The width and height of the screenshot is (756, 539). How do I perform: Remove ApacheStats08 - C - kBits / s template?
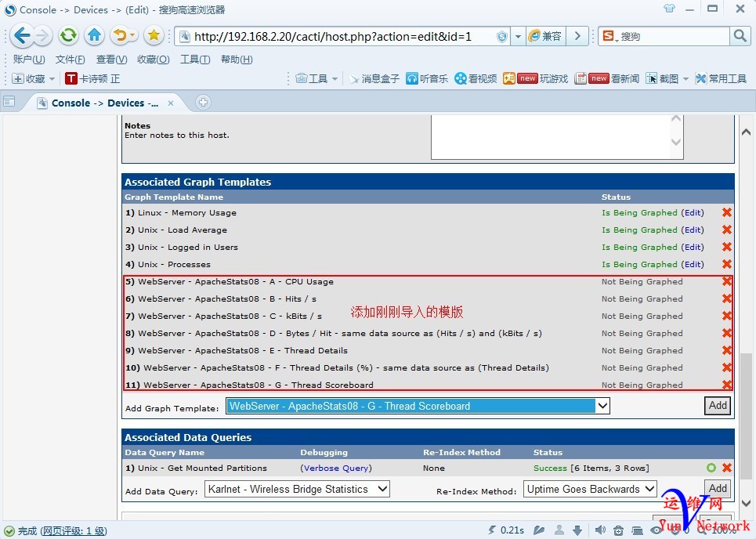(726, 317)
